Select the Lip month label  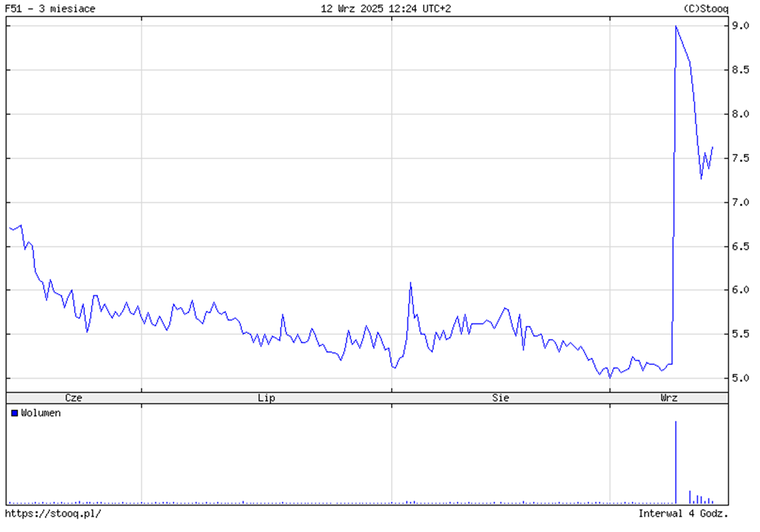[267, 398]
